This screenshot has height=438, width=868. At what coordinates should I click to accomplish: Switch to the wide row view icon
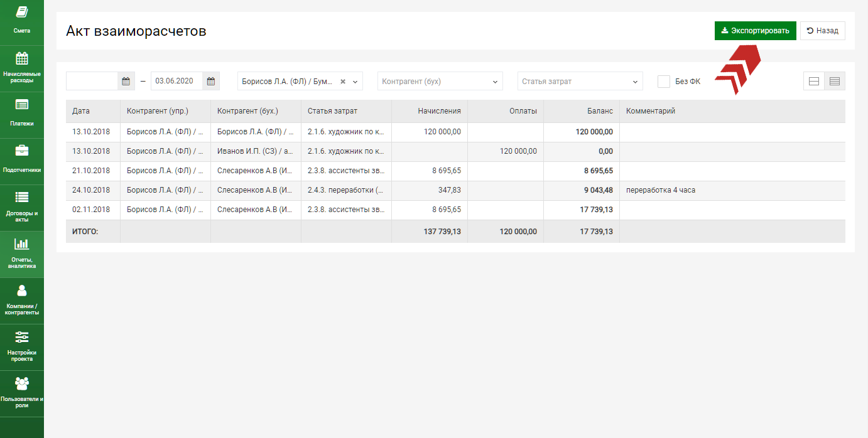(x=814, y=81)
